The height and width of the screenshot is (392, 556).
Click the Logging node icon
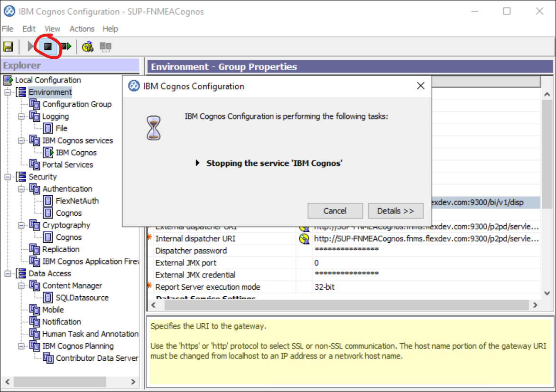tap(35, 116)
